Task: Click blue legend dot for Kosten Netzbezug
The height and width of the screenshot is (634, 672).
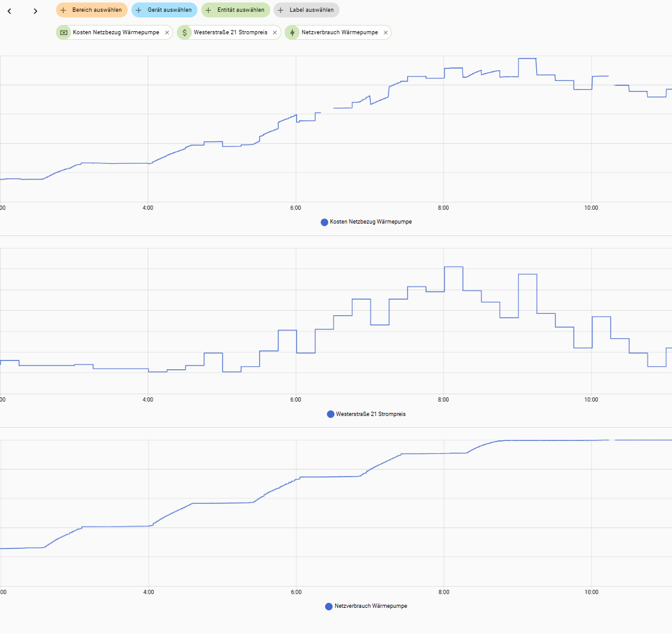Action: [324, 222]
